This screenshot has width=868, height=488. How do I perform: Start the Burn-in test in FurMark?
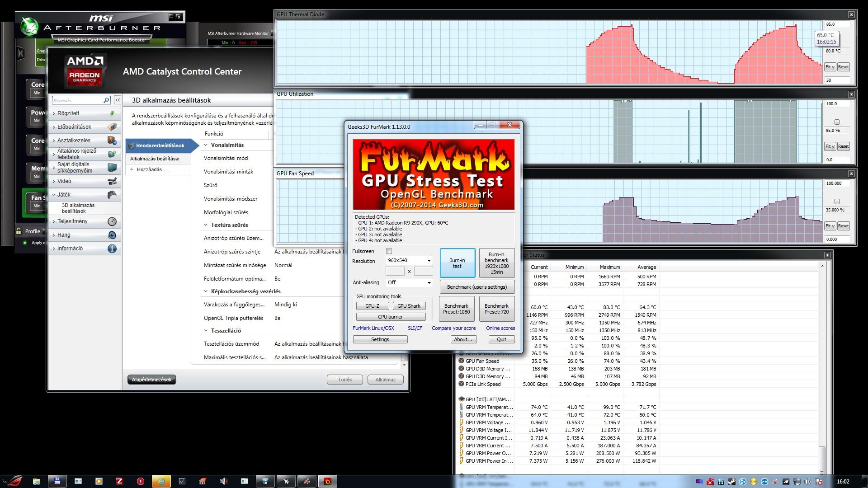tap(457, 263)
